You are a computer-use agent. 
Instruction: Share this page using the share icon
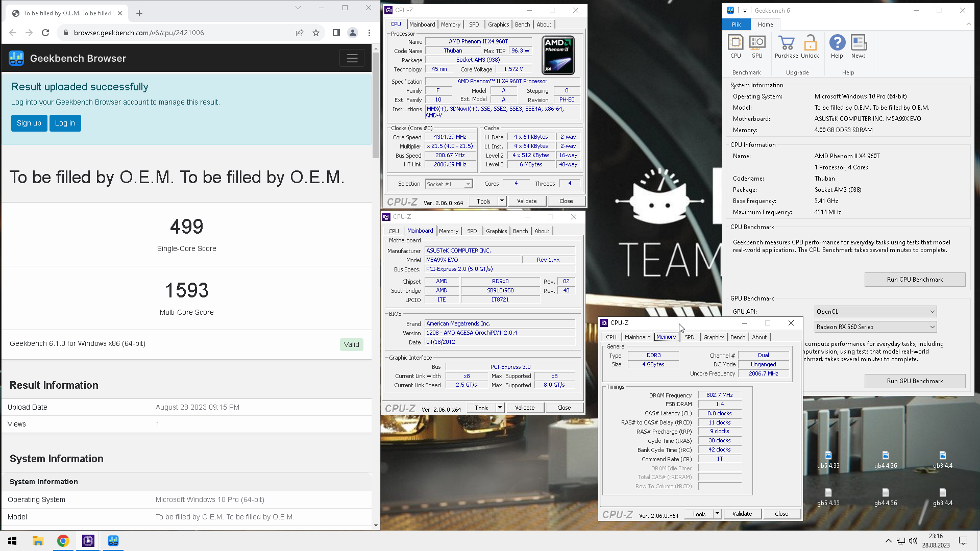pyautogui.click(x=300, y=33)
